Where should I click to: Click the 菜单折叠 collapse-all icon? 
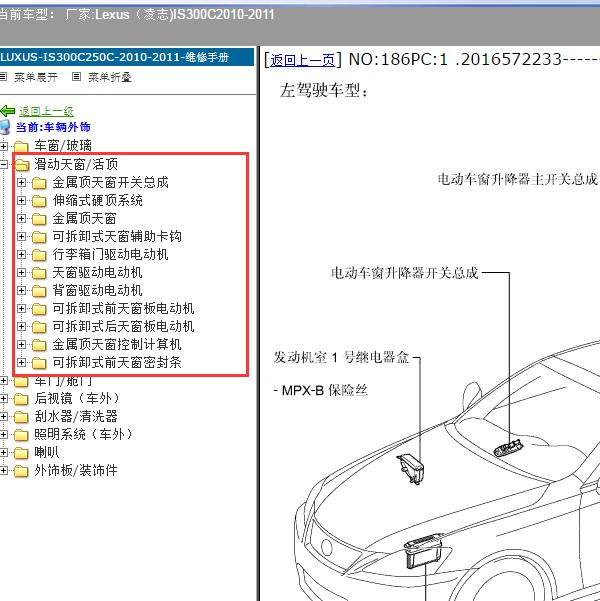(x=76, y=77)
